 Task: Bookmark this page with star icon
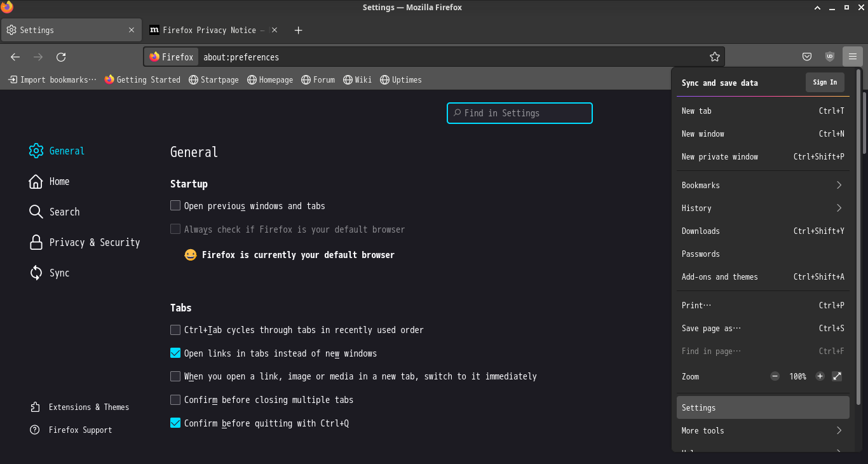point(715,57)
